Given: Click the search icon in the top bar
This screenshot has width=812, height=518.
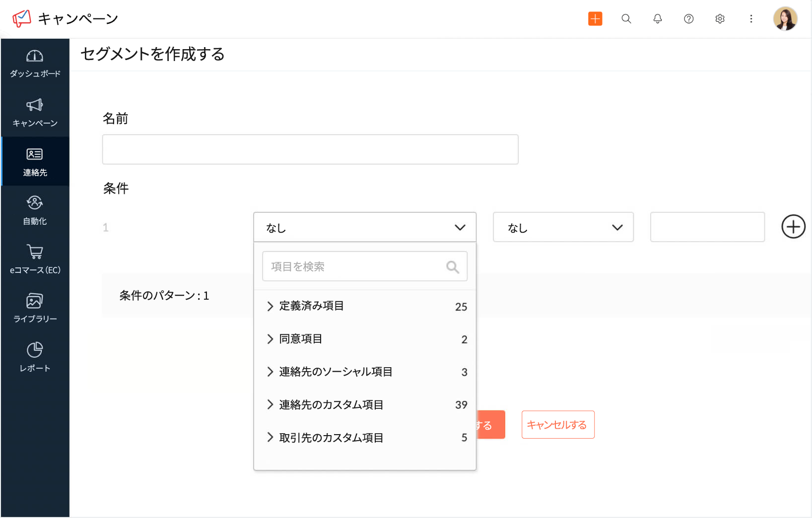Looking at the screenshot, I should click(x=626, y=18).
